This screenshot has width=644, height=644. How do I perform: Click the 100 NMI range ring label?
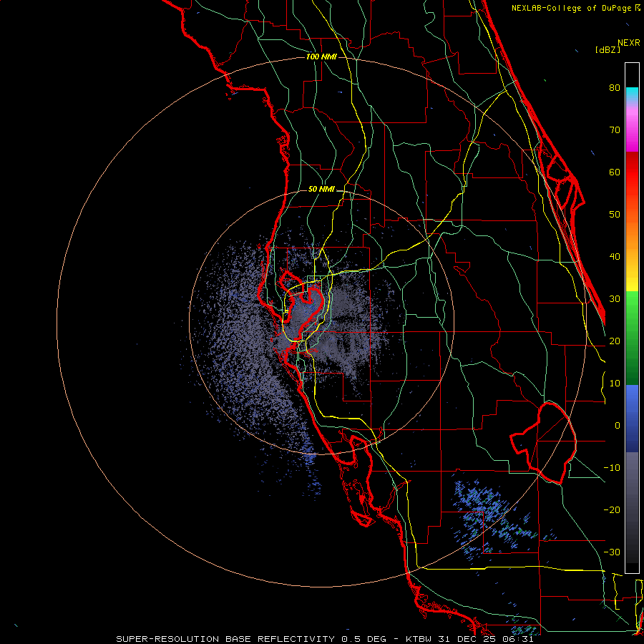coord(321,57)
